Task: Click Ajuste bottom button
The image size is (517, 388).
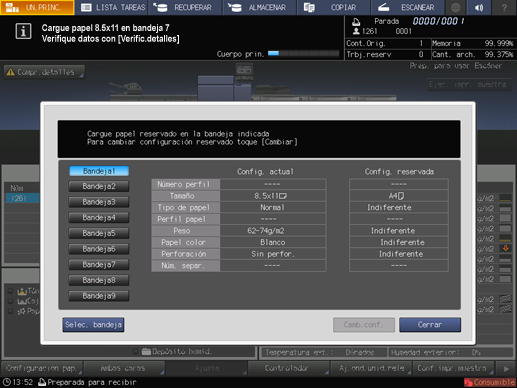Action: click(207, 368)
